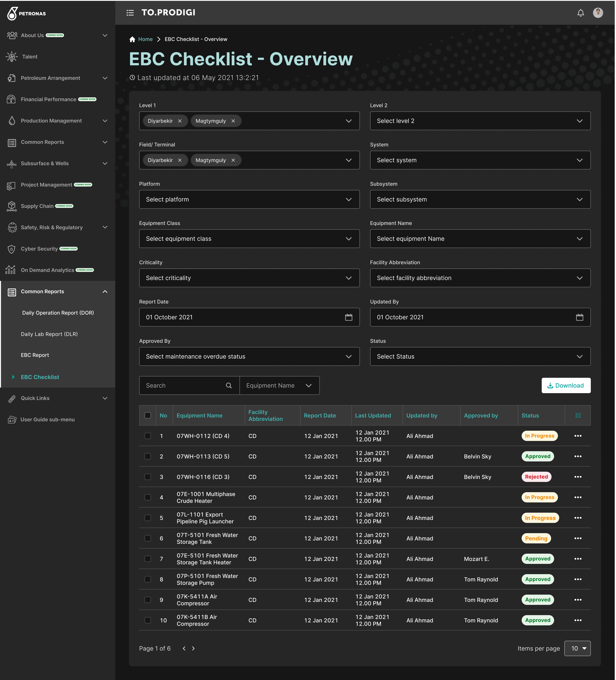
Task: Toggle the hamburger menu icon beside TO.PRODIGI
Action: (x=130, y=13)
